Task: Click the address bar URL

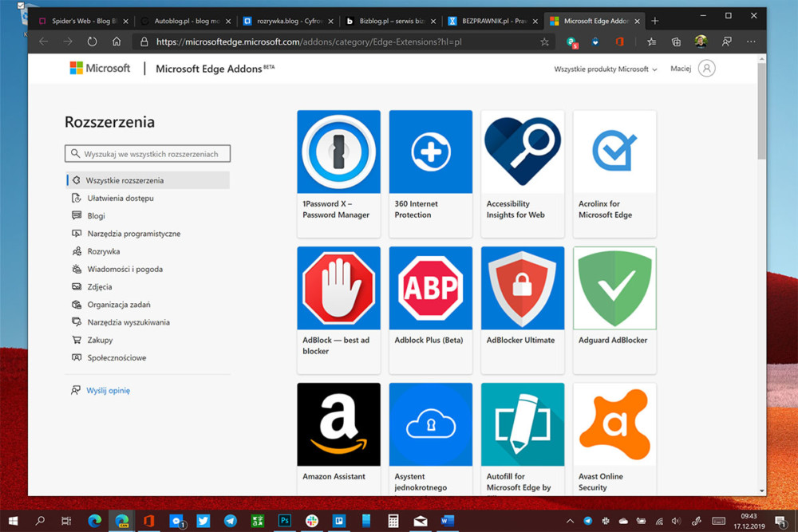Action: click(x=309, y=41)
